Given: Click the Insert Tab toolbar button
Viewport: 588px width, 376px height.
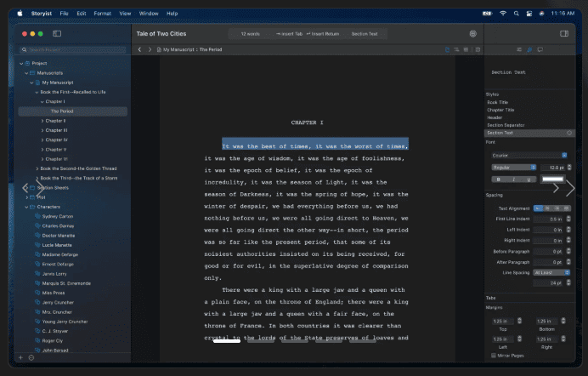Looking at the screenshot, I should tap(289, 34).
